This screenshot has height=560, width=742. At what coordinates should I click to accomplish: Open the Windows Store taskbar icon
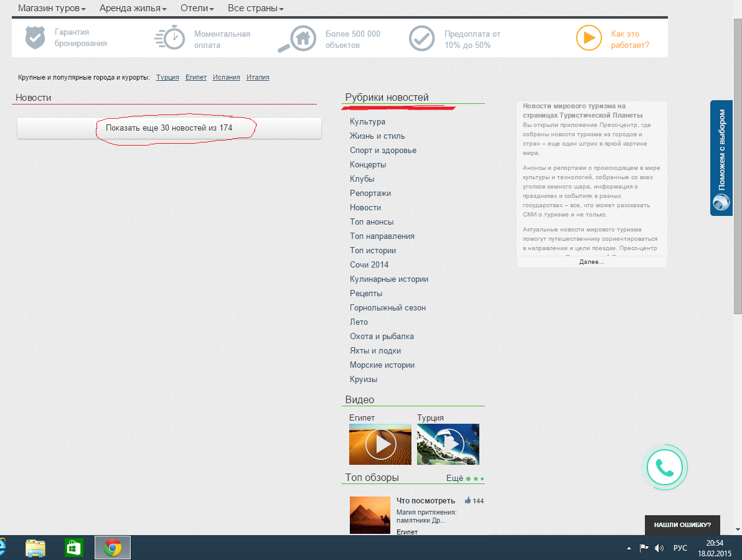74,548
